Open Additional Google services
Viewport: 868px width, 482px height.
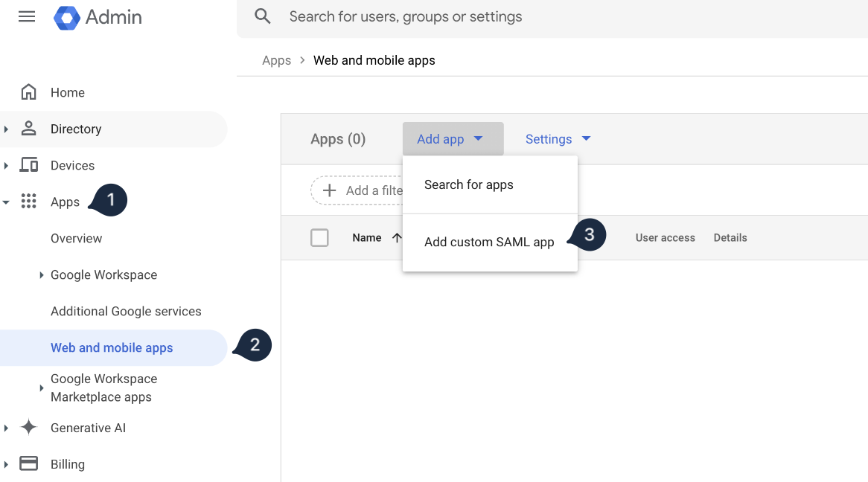pyautogui.click(x=126, y=311)
